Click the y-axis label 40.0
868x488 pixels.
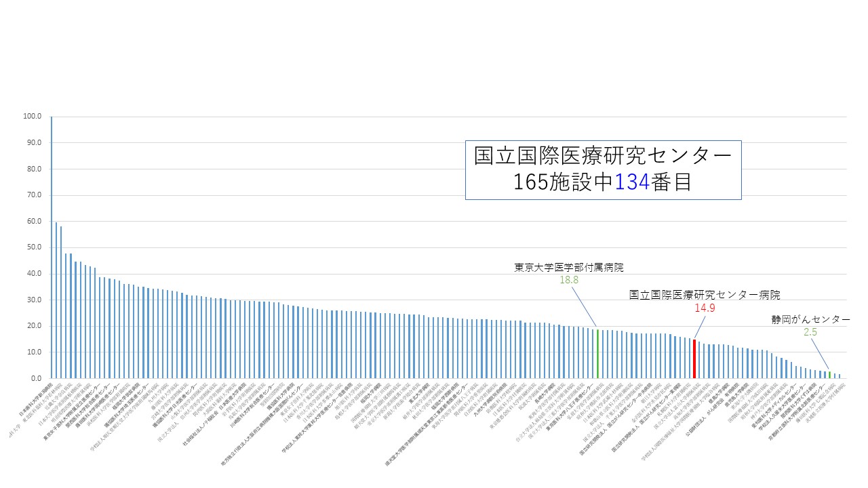[x=35, y=274]
